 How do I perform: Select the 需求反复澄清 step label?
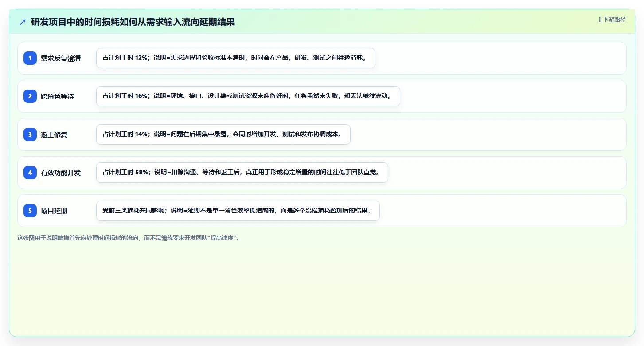pyautogui.click(x=61, y=58)
